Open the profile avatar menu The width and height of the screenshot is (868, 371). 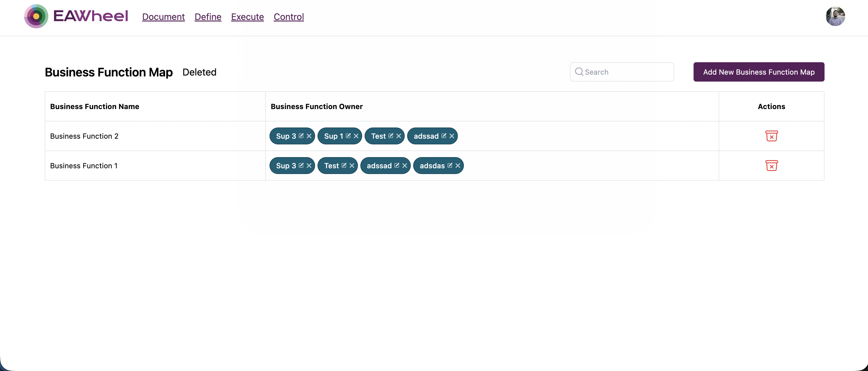836,16
